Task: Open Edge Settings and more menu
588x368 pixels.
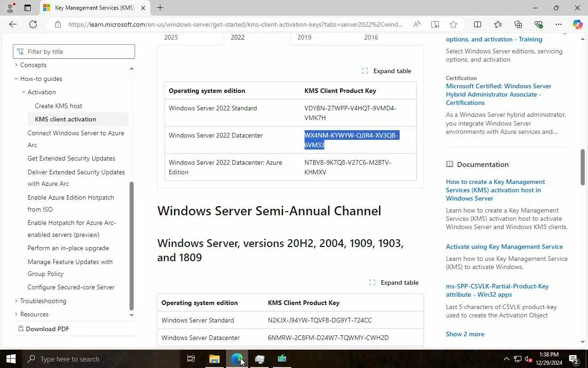Action: click(559, 24)
